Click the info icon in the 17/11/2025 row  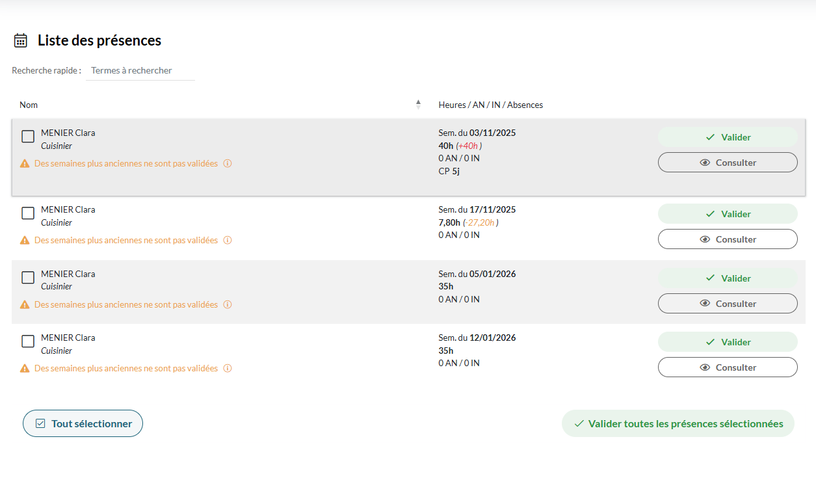[x=228, y=241]
